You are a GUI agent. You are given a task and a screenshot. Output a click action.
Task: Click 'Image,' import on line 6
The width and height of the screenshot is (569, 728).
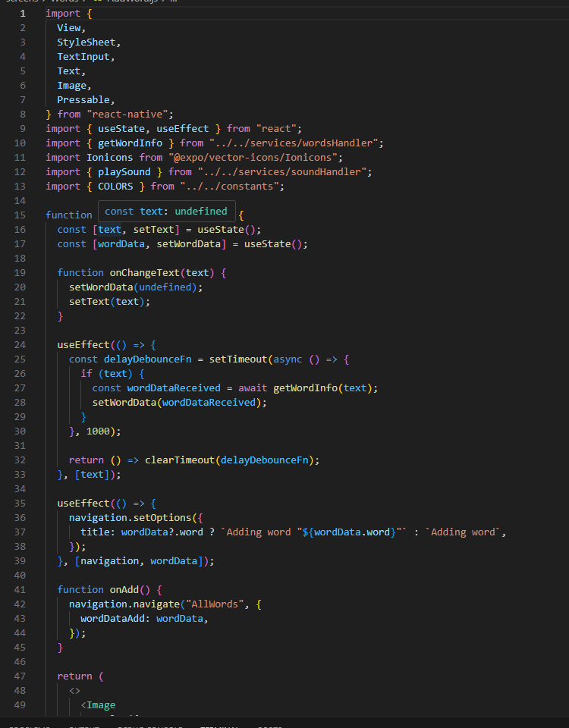click(x=74, y=86)
